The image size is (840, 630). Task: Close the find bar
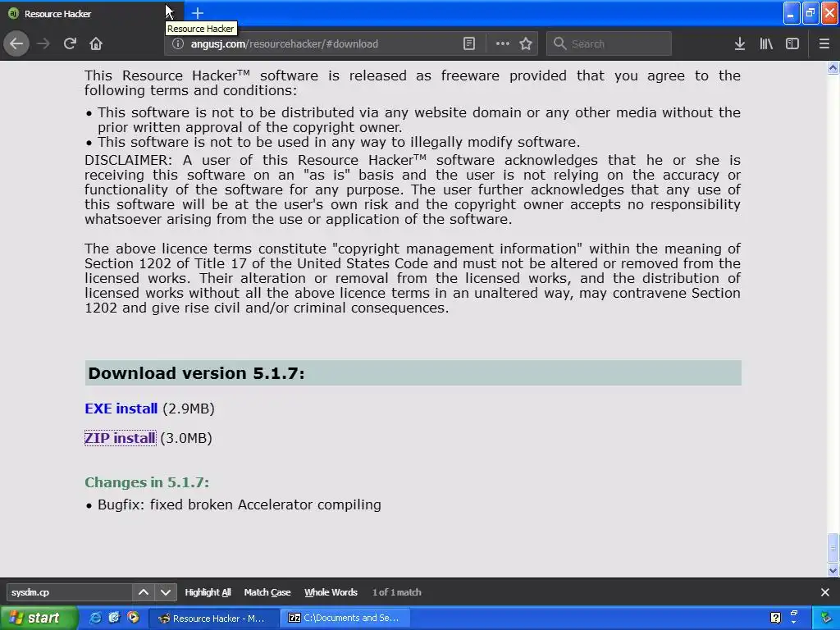(825, 592)
